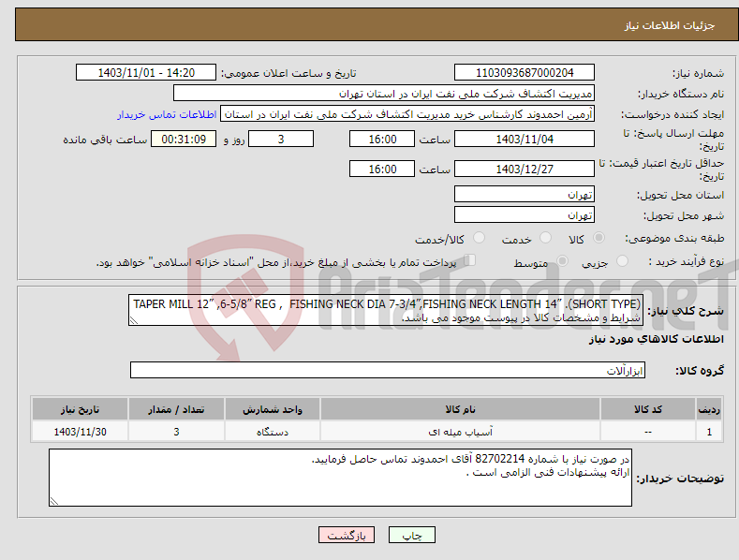The width and height of the screenshot is (739, 560).
Task: Click the buyer notes text area
Action: (340, 478)
